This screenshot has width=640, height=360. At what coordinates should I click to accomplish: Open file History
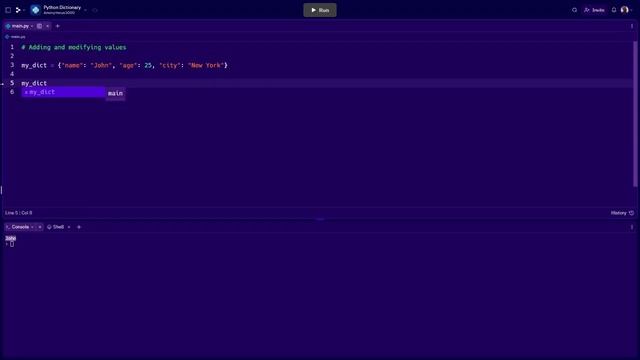tap(622, 213)
